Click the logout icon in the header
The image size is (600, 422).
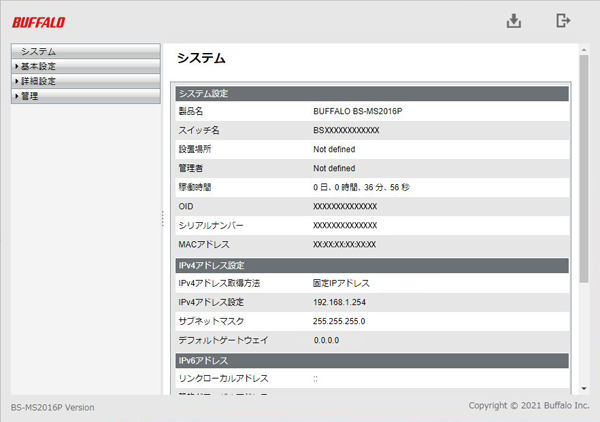point(564,21)
